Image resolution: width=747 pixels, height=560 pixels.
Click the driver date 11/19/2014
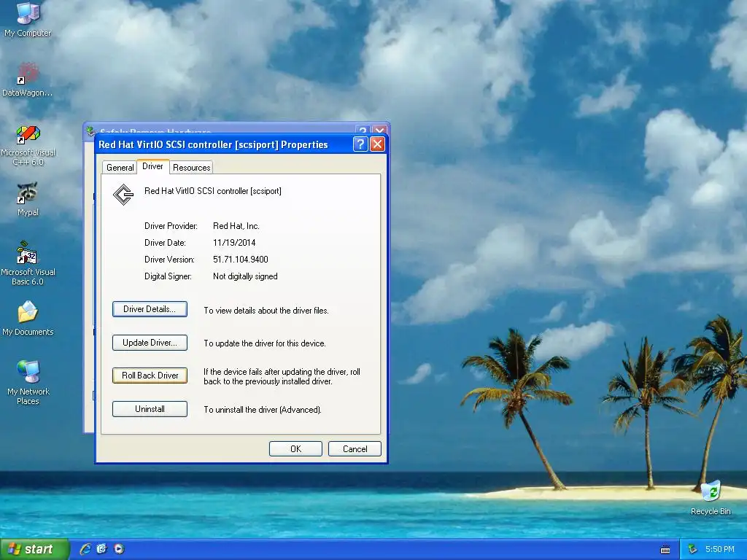pyautogui.click(x=234, y=243)
